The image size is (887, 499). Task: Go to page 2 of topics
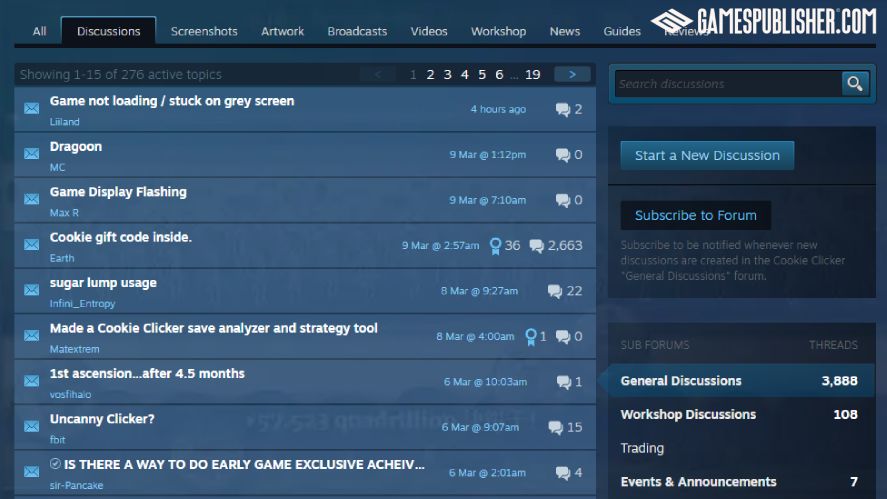click(430, 75)
